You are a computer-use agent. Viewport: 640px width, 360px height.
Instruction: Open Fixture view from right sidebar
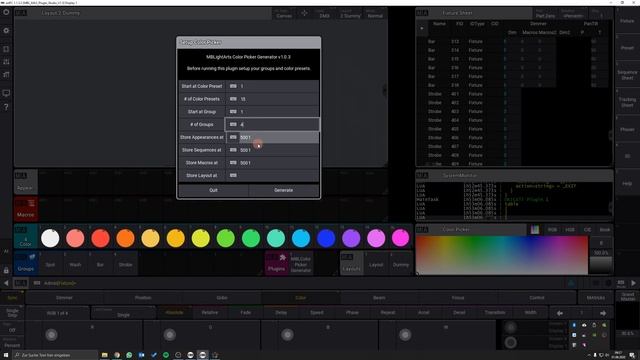[x=627, y=20]
